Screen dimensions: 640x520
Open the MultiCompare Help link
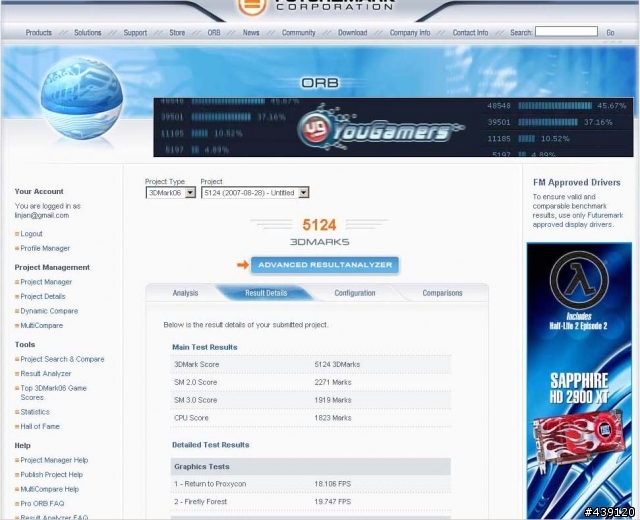click(50, 489)
